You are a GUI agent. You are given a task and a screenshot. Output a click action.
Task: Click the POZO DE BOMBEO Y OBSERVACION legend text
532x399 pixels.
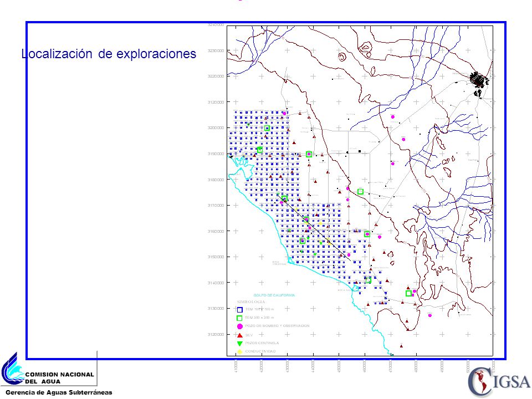pos(277,326)
